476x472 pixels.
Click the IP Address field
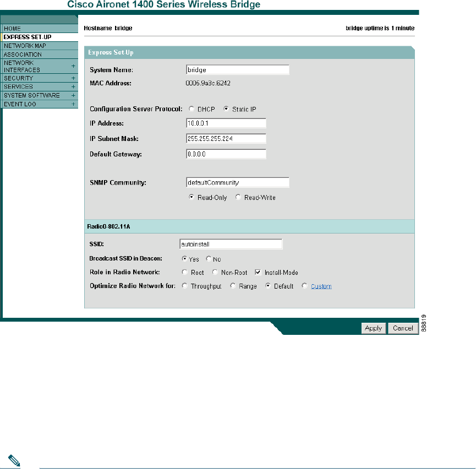[x=226, y=123]
